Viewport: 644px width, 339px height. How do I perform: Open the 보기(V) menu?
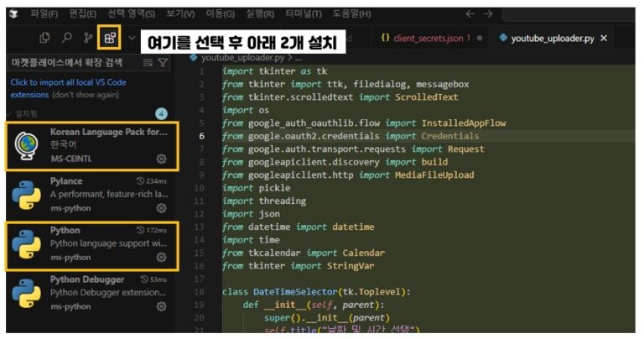pyautogui.click(x=180, y=13)
